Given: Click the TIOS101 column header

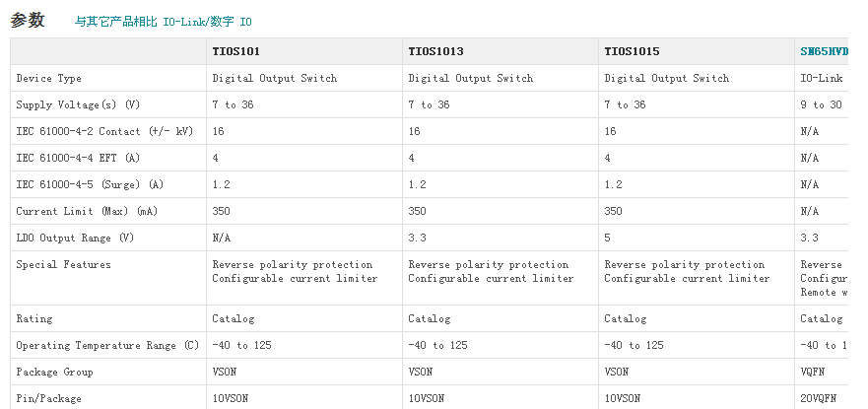Looking at the screenshot, I should pyautogui.click(x=236, y=51).
